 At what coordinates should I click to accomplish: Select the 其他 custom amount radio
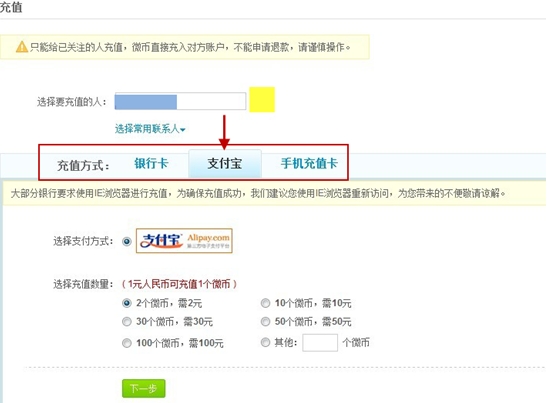pos(265,342)
